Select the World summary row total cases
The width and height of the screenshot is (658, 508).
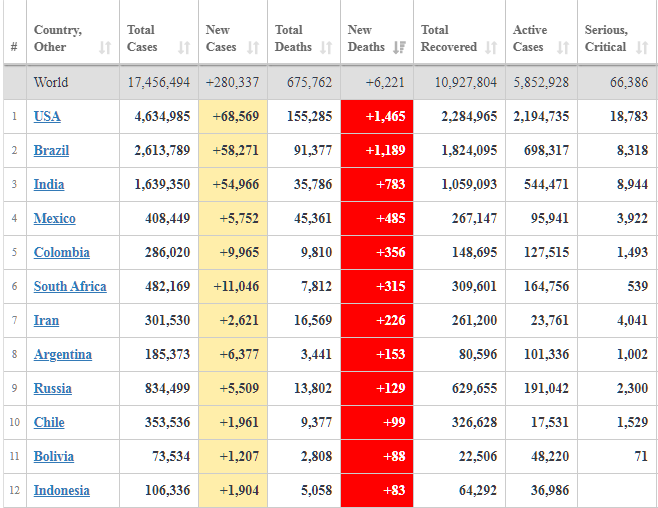[x=159, y=83]
